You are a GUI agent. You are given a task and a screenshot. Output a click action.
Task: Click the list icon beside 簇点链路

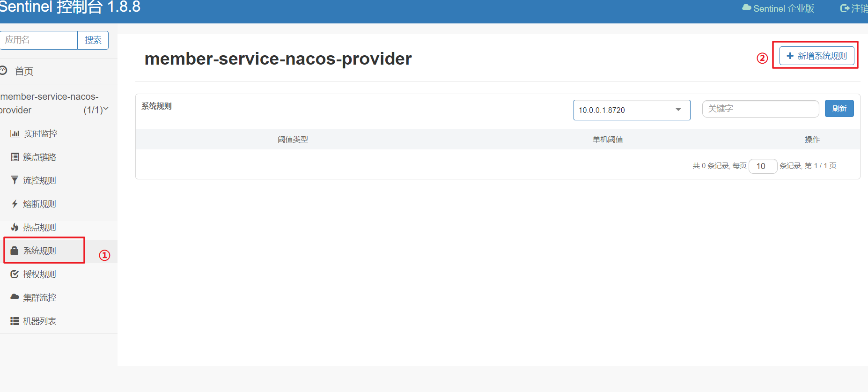point(15,157)
